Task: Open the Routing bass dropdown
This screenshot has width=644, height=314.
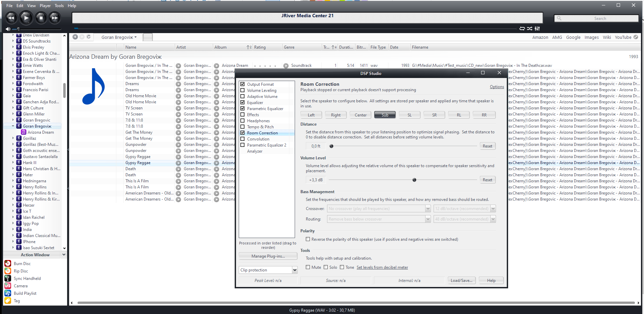Action: point(428,219)
